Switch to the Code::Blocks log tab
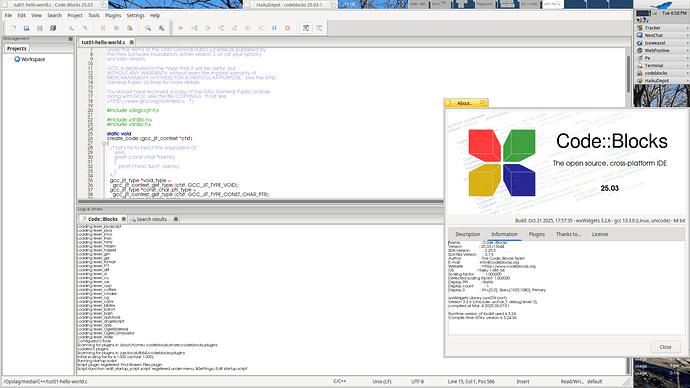 click(103, 219)
